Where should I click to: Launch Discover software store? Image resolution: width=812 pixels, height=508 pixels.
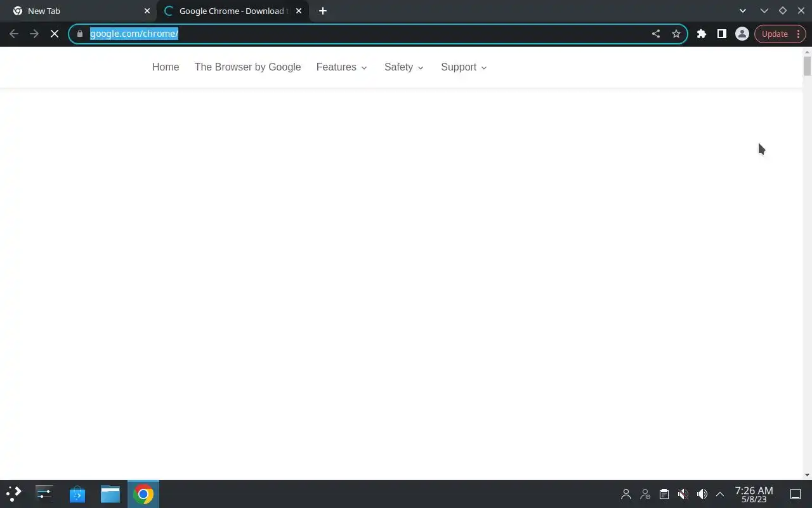[77, 494]
